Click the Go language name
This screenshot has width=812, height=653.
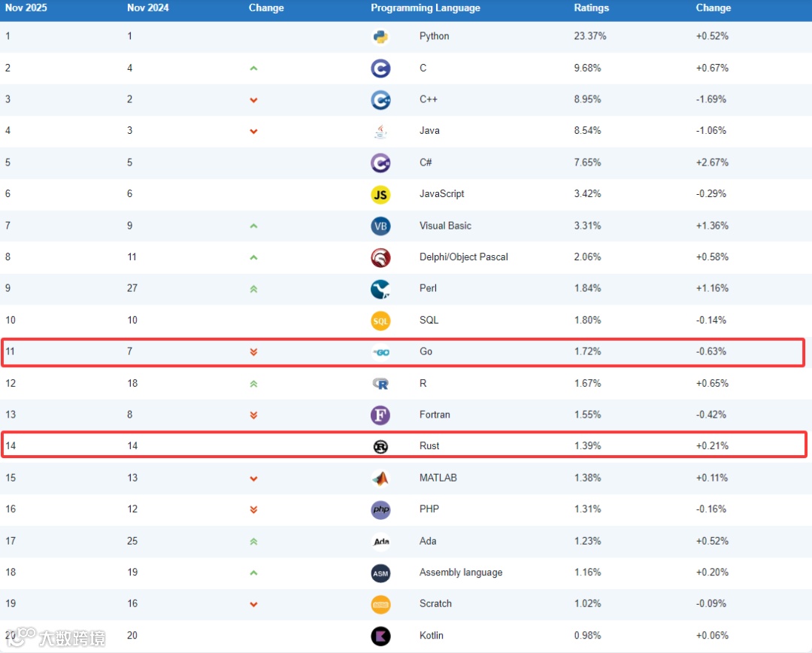426,351
